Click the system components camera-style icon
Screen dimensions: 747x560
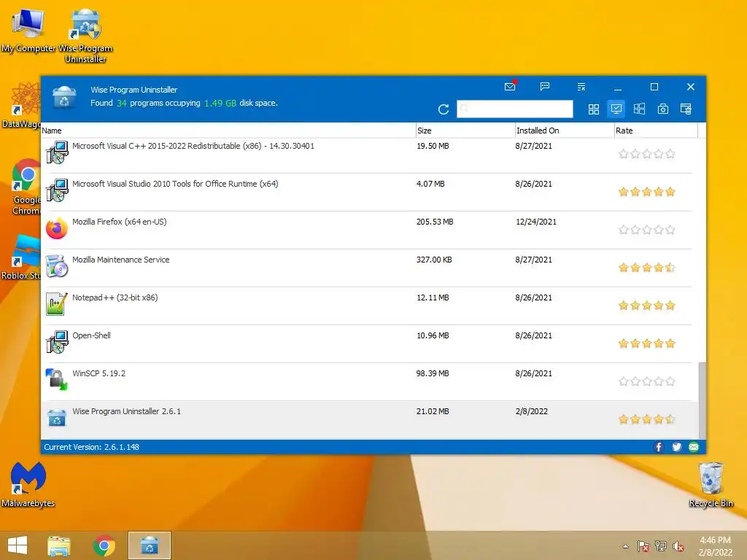pyautogui.click(x=662, y=109)
